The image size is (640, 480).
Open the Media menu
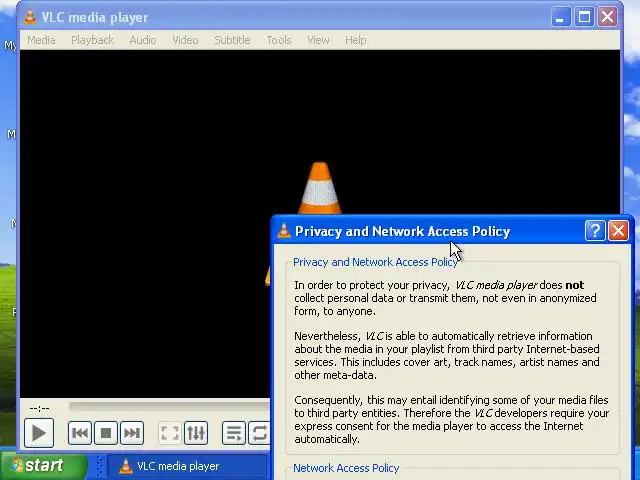coord(41,40)
